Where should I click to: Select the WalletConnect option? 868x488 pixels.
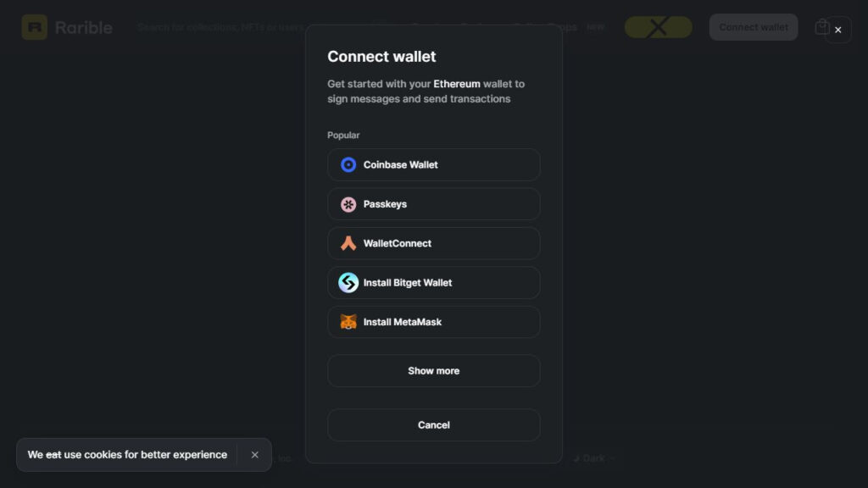point(433,243)
